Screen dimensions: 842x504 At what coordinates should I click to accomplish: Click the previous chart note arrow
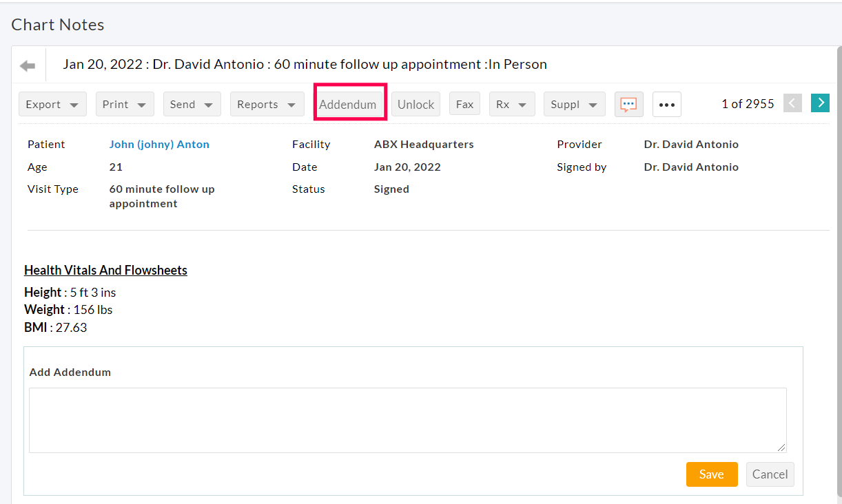[x=792, y=103]
